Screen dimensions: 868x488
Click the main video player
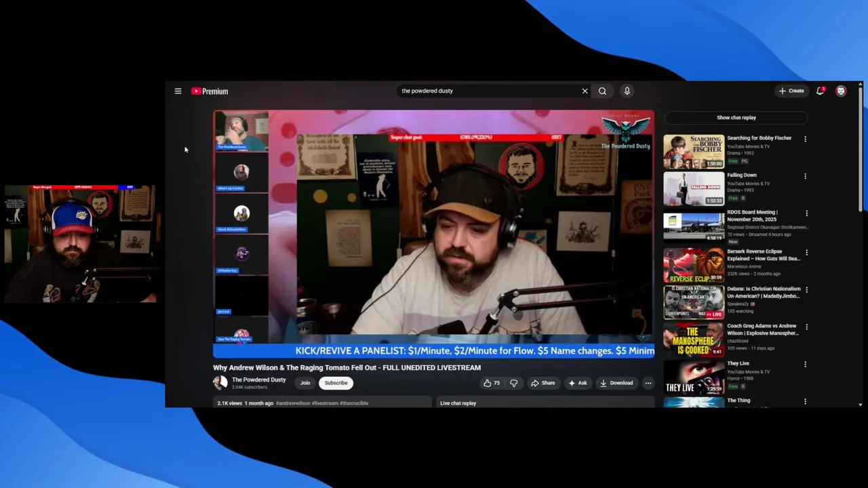pos(434,235)
